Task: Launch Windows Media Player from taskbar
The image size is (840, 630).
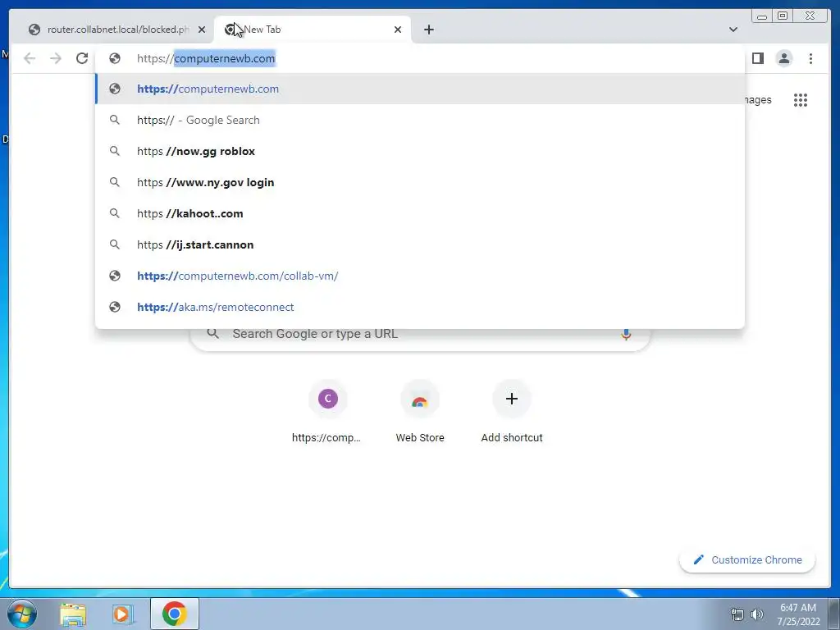Action: (x=122, y=614)
